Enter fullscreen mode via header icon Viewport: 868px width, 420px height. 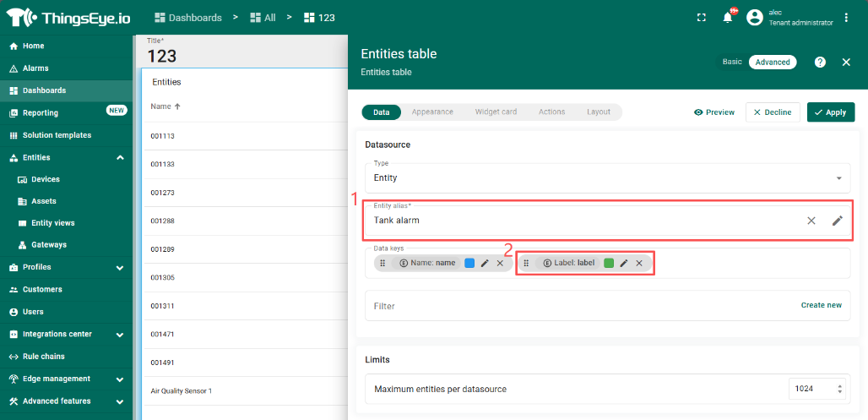[701, 18]
